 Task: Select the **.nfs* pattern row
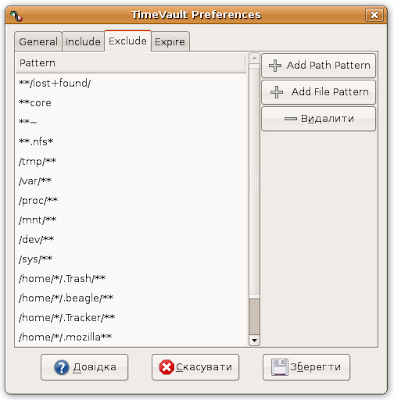click(x=131, y=142)
